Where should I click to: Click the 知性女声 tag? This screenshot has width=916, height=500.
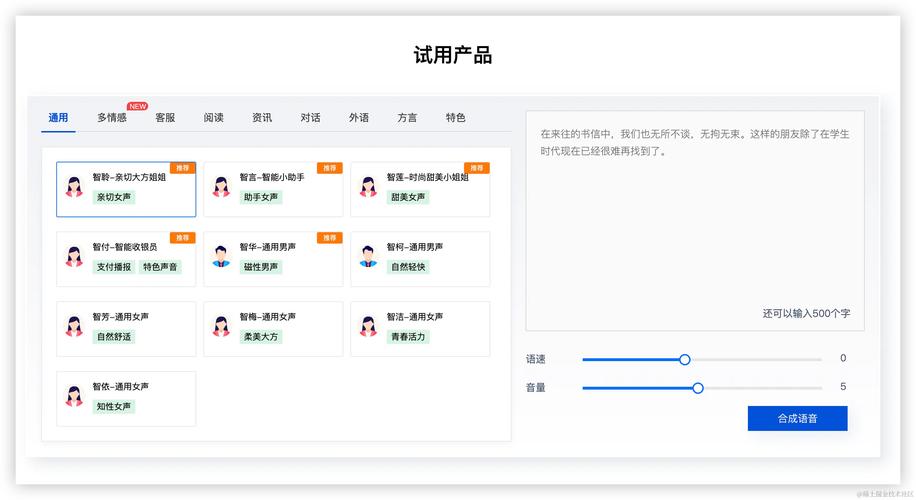click(114, 407)
